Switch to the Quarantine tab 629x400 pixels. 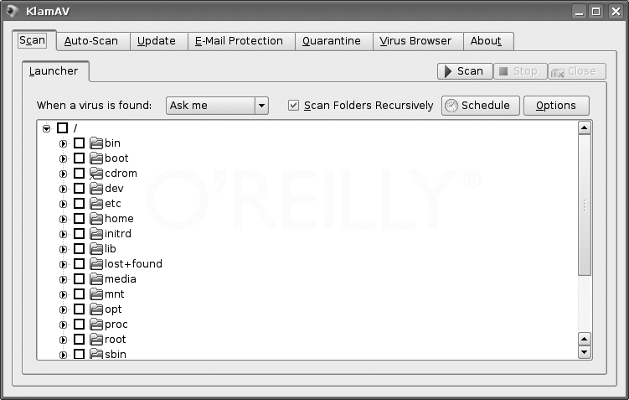(x=331, y=41)
